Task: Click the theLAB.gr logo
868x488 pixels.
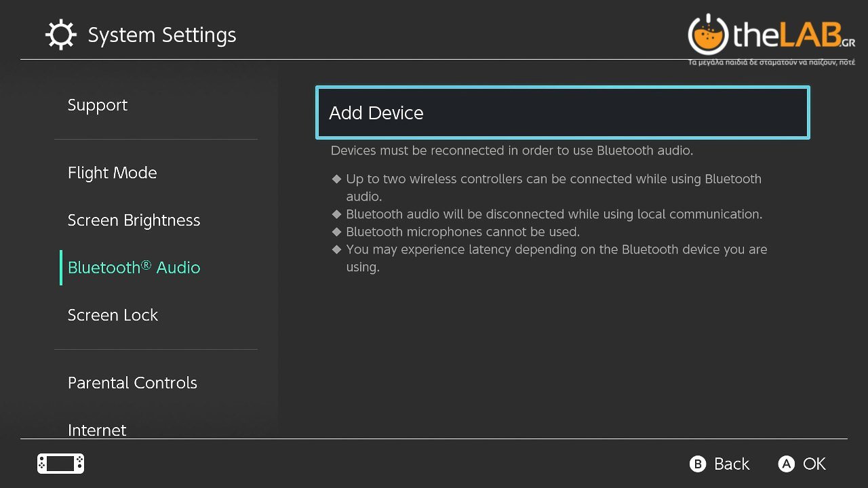Action: click(x=771, y=37)
